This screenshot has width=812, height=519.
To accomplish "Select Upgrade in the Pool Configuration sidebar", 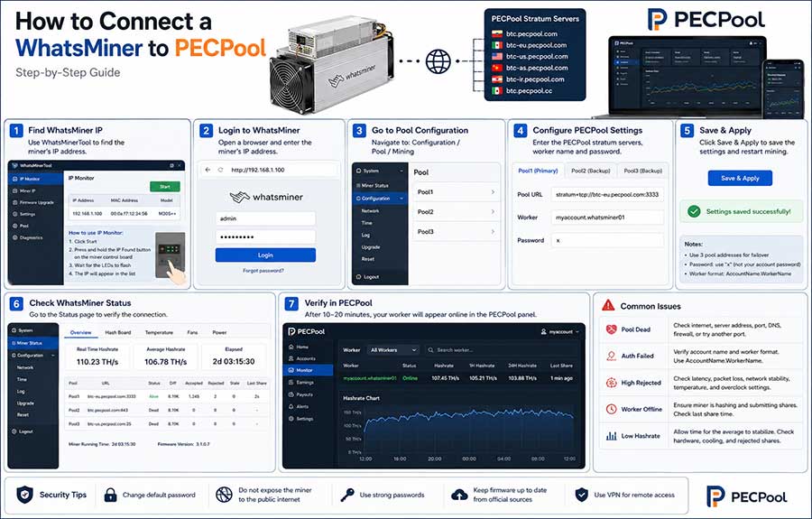I will pyautogui.click(x=371, y=246).
